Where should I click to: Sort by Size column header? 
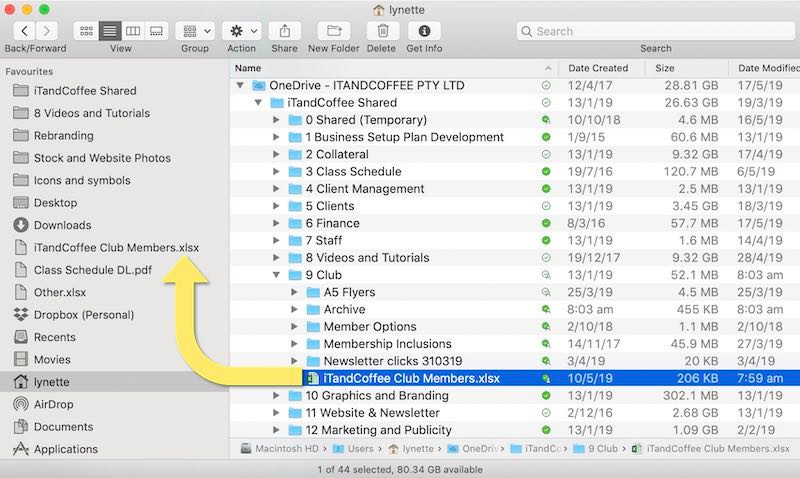pyautogui.click(x=665, y=68)
